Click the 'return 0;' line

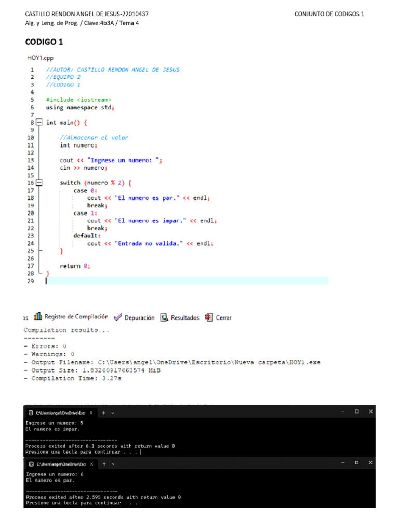pos(75,266)
